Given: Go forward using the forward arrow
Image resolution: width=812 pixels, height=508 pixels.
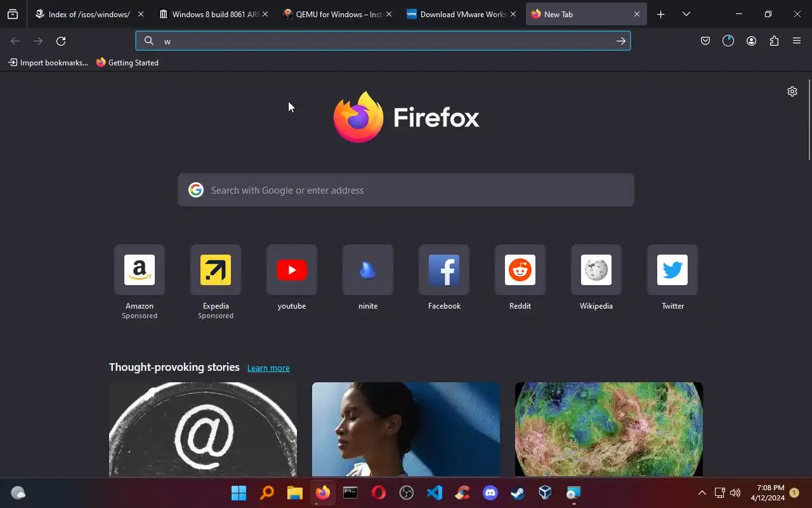Looking at the screenshot, I should click(38, 41).
